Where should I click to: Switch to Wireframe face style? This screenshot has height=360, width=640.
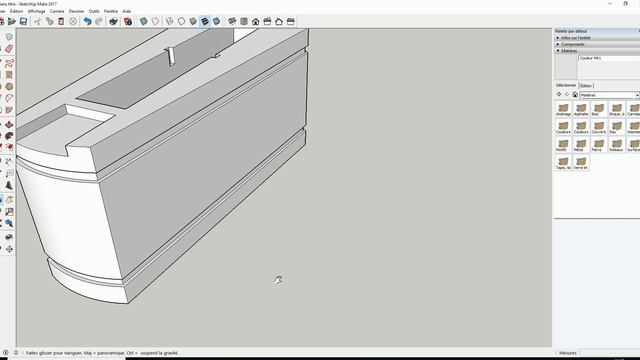coord(169,21)
